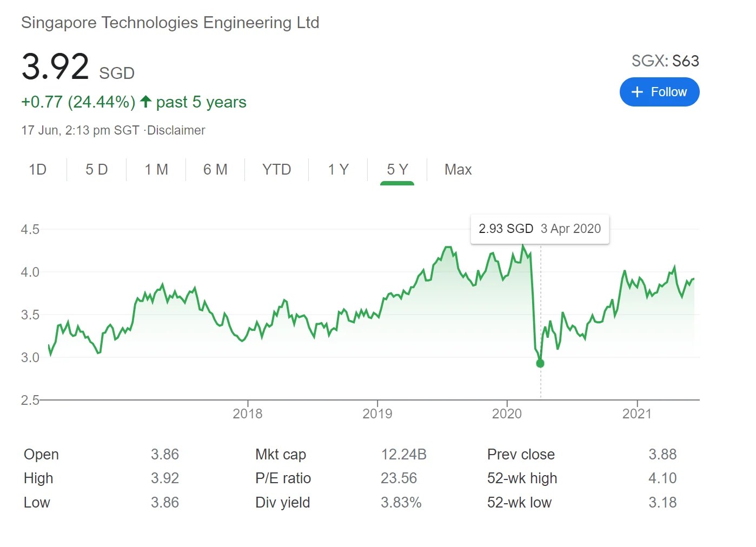The image size is (756, 547).
Task: Click the SGD currency label beside price
Action: tap(117, 73)
